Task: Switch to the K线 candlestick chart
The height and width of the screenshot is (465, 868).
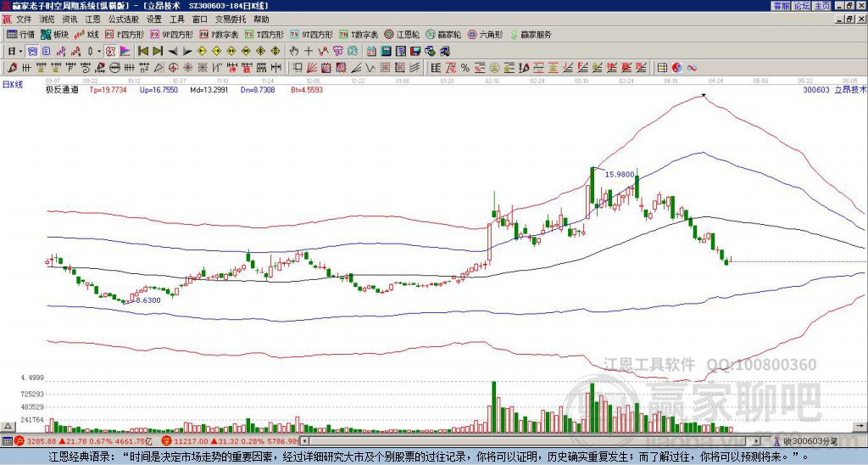Action: point(86,34)
